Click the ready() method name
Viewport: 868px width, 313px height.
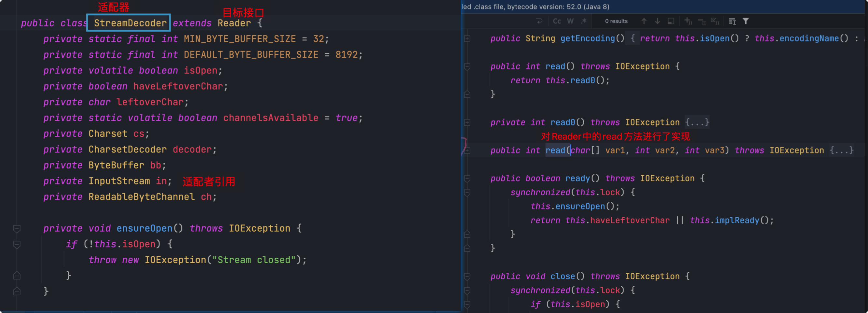[x=577, y=178]
